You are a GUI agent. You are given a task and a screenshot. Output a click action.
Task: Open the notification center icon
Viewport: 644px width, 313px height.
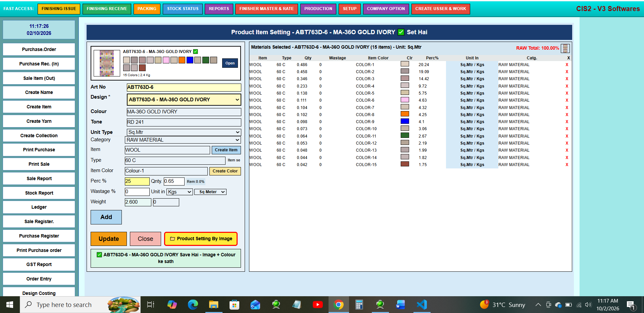tap(631, 305)
